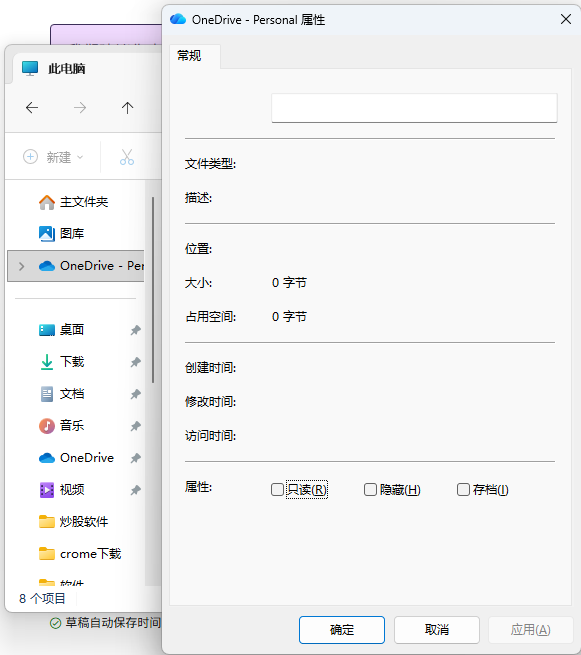This screenshot has width=581, height=655.
Task: Click the 桌面 desktop icon
Action: pyautogui.click(x=47, y=330)
